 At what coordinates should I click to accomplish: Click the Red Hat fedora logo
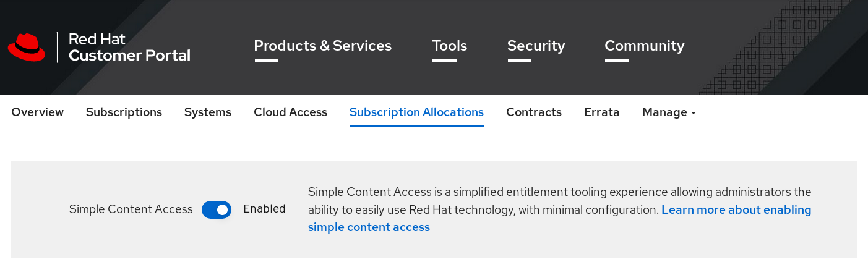click(x=27, y=48)
